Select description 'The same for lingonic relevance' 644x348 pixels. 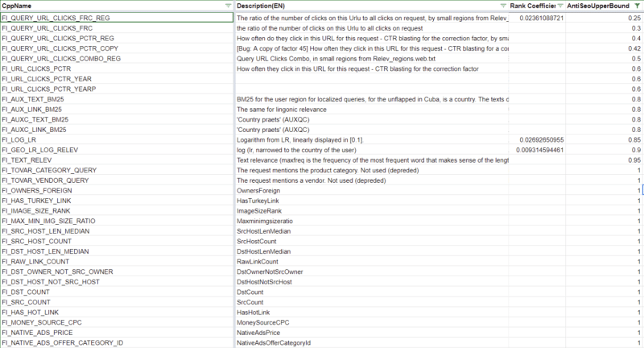click(371, 110)
